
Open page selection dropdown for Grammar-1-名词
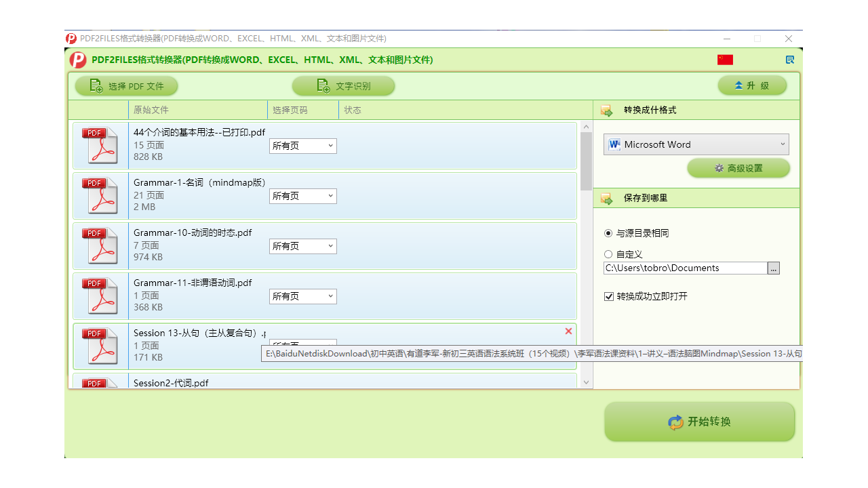coord(303,196)
